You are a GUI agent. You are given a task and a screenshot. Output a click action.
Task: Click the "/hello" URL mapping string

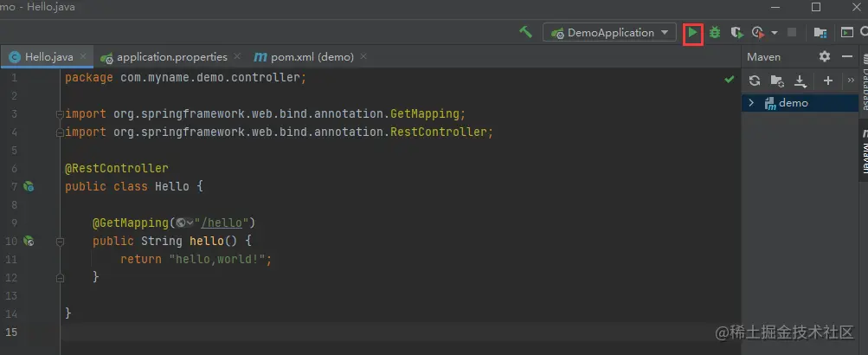(x=222, y=223)
